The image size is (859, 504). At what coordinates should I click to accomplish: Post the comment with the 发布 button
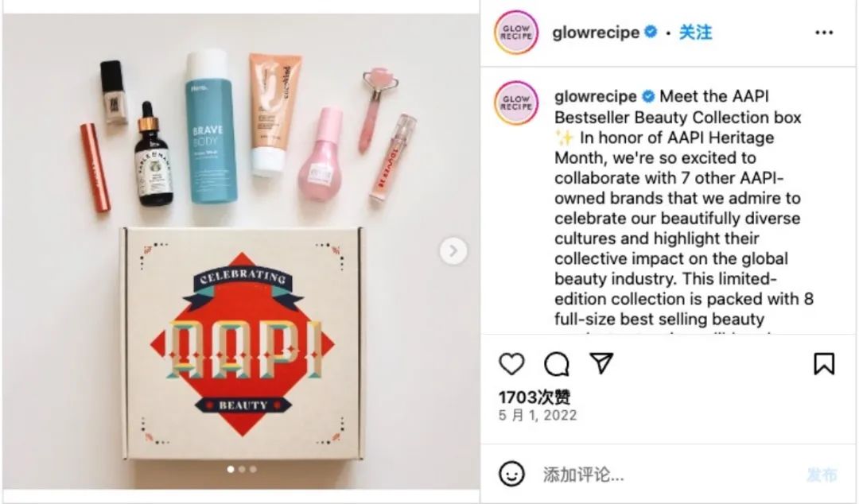821,475
